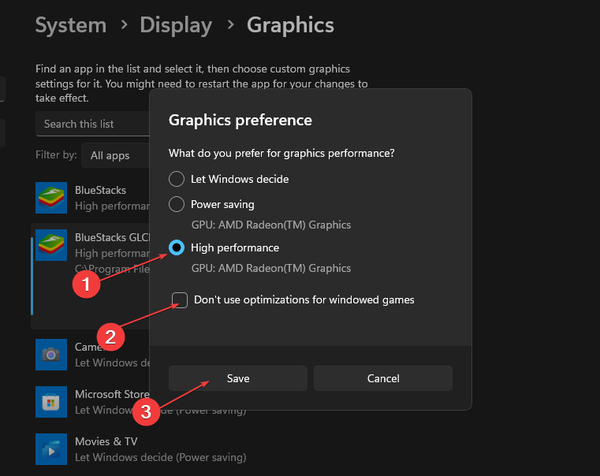Open the Filter by All apps dropdown
The image size is (600, 476).
(110, 155)
